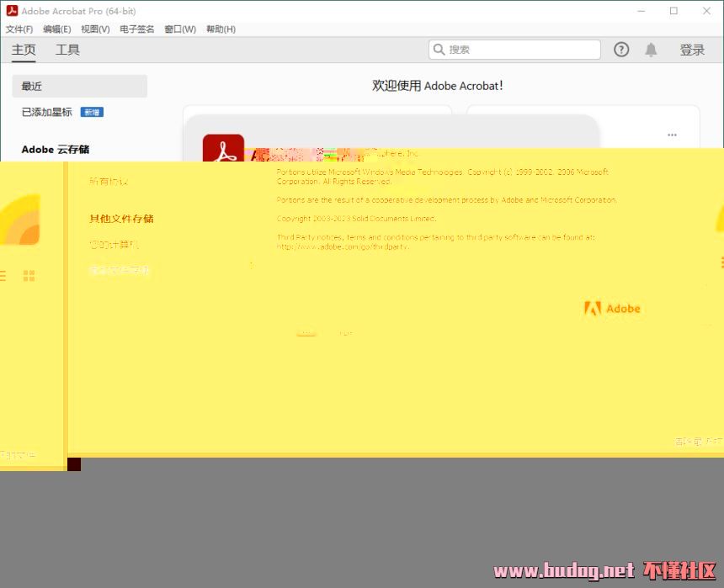Switch to the 工具 tab
This screenshot has height=588, width=724.
67,50
